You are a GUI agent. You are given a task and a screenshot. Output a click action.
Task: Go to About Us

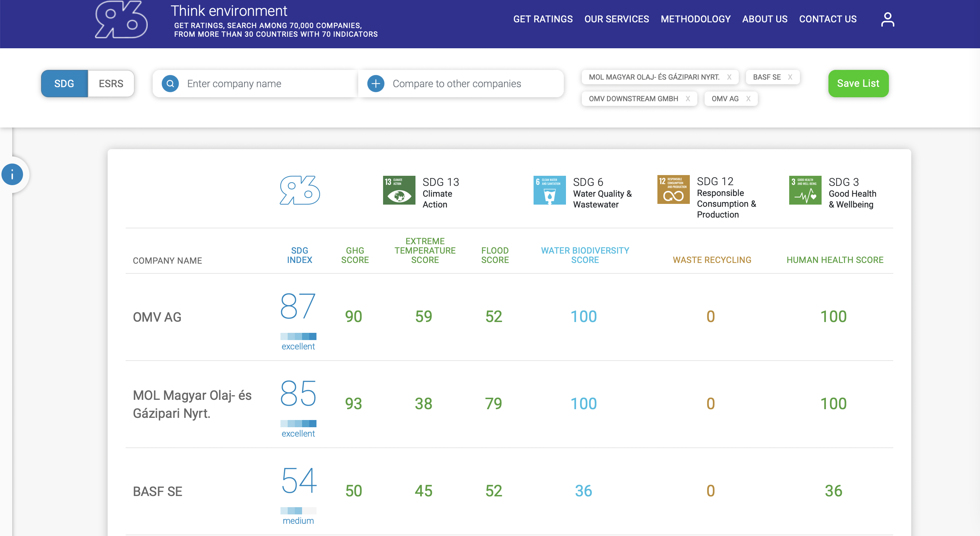pyautogui.click(x=764, y=19)
